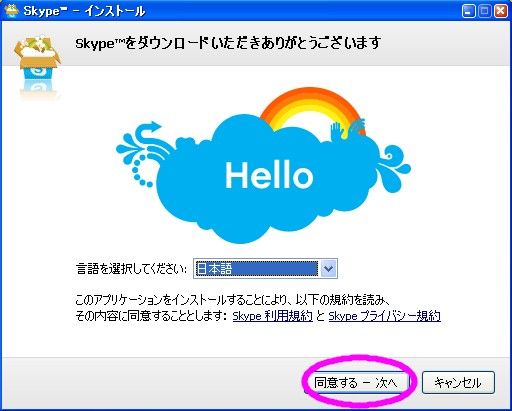This screenshot has width=512, height=411.
Task: Click the 同意する - 次へ button
Action: click(356, 382)
